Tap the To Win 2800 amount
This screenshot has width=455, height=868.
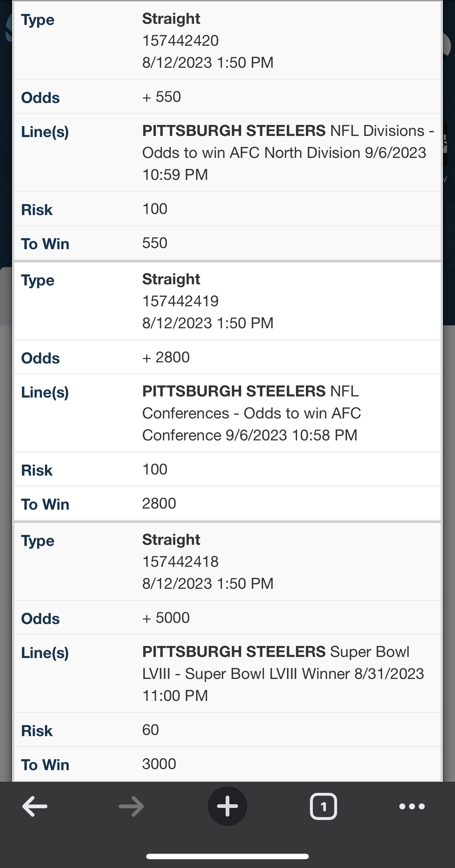coord(159,503)
